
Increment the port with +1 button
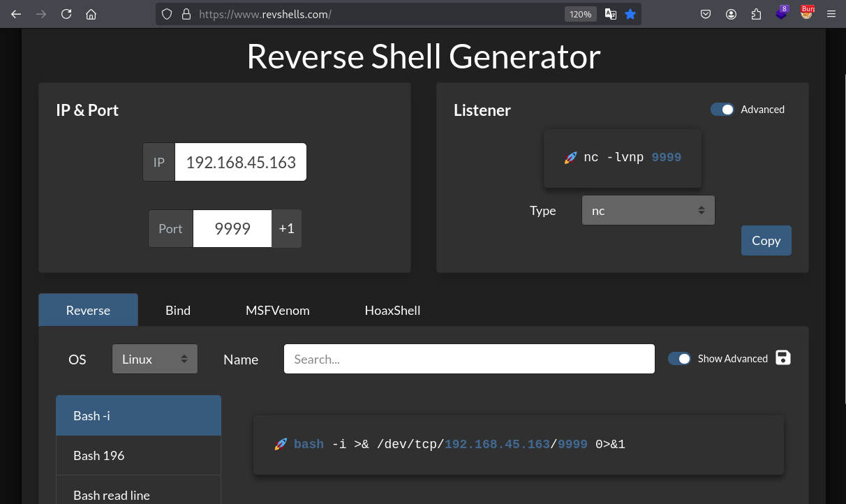pos(287,228)
